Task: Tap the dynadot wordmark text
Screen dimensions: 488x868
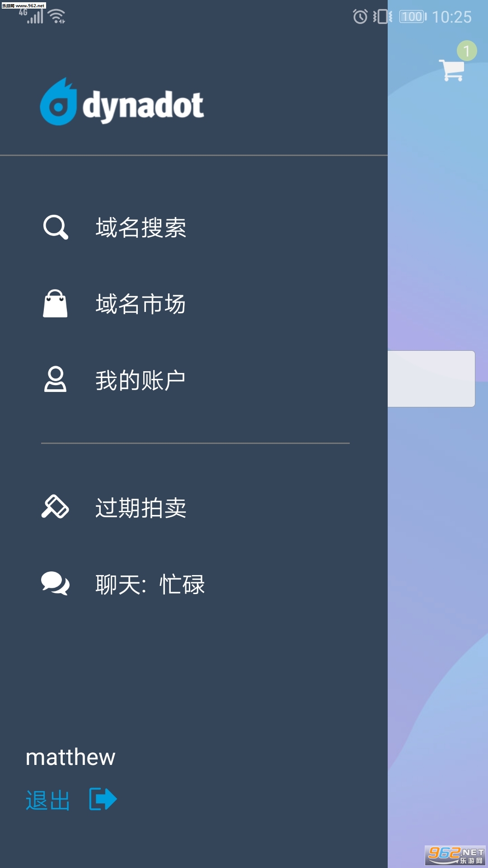Action: coord(143,106)
